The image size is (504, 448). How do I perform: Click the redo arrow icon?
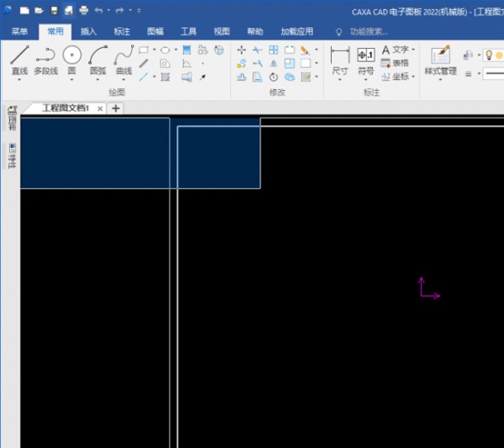(x=119, y=11)
